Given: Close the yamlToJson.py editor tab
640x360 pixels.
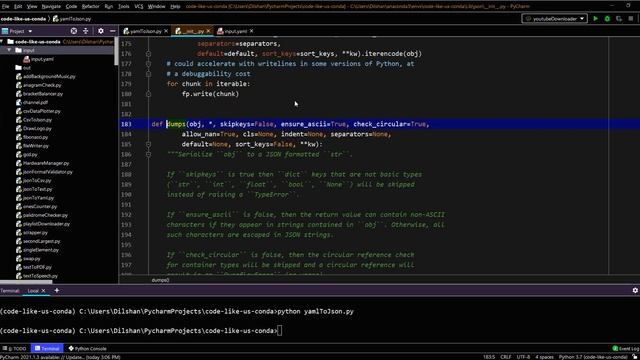Looking at the screenshot, I should tap(166, 31).
